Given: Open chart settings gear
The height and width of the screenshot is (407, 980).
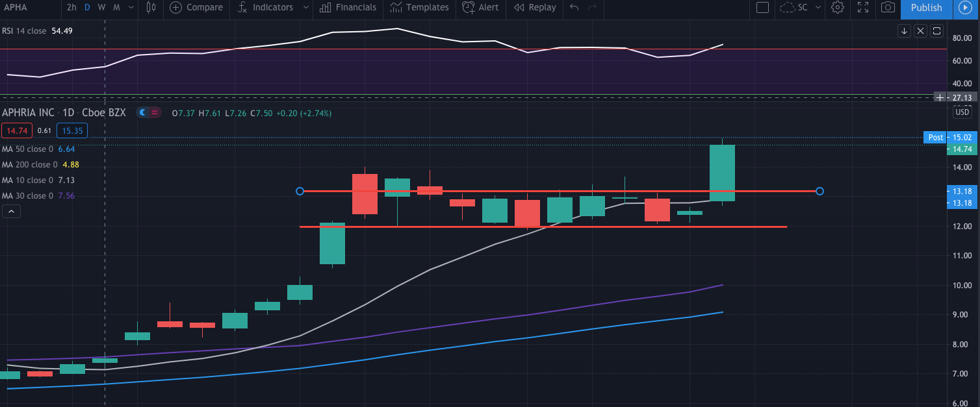Looking at the screenshot, I should [x=838, y=8].
